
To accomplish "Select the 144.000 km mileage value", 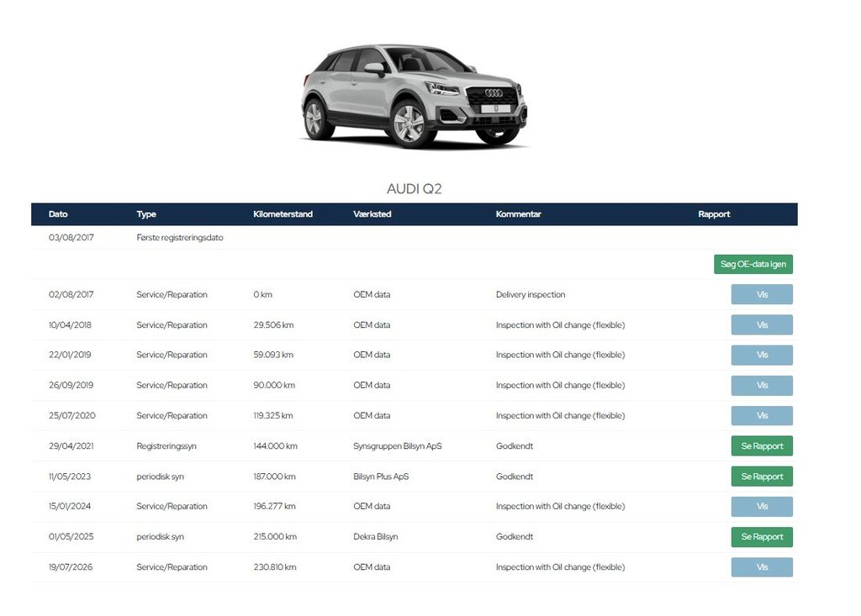I will [275, 445].
